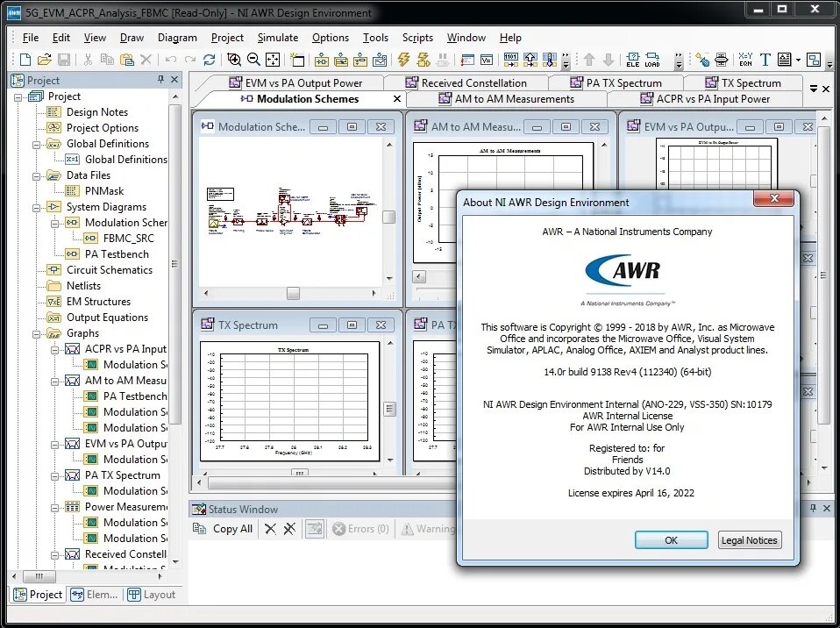Click the Open Project folder icon
This screenshot has width=840, height=628.
click(45, 60)
